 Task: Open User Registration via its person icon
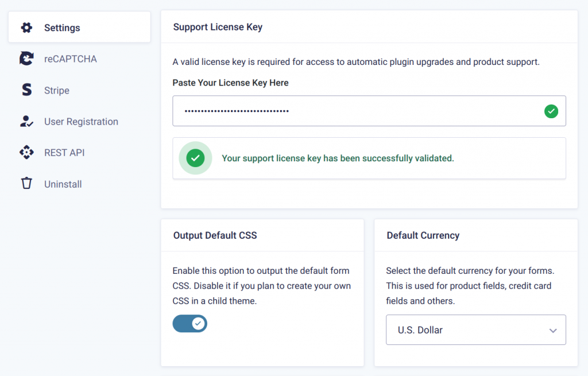[26, 121]
